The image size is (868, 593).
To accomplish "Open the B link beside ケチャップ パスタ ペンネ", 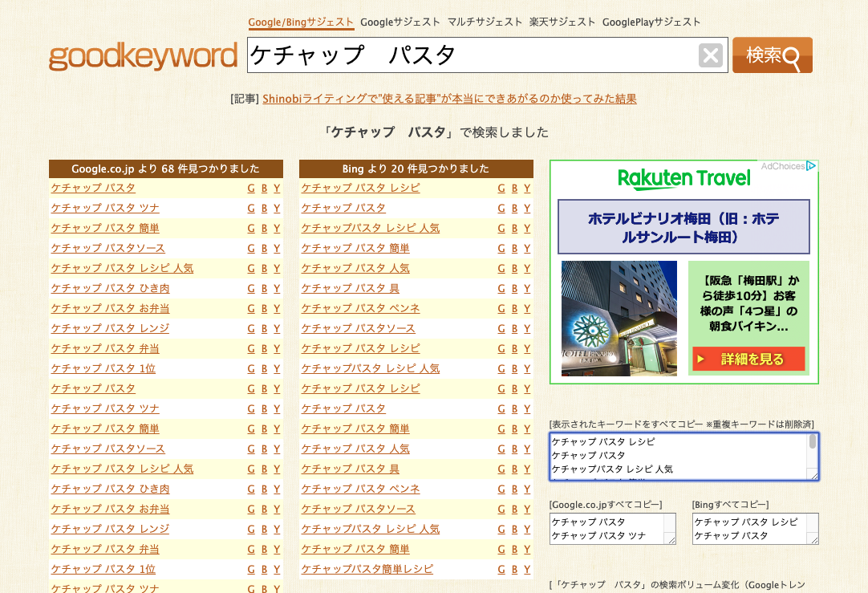I will [514, 307].
